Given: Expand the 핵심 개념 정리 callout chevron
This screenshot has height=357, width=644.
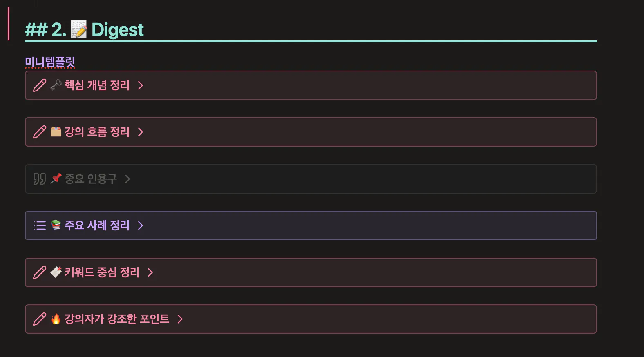Looking at the screenshot, I should (141, 85).
